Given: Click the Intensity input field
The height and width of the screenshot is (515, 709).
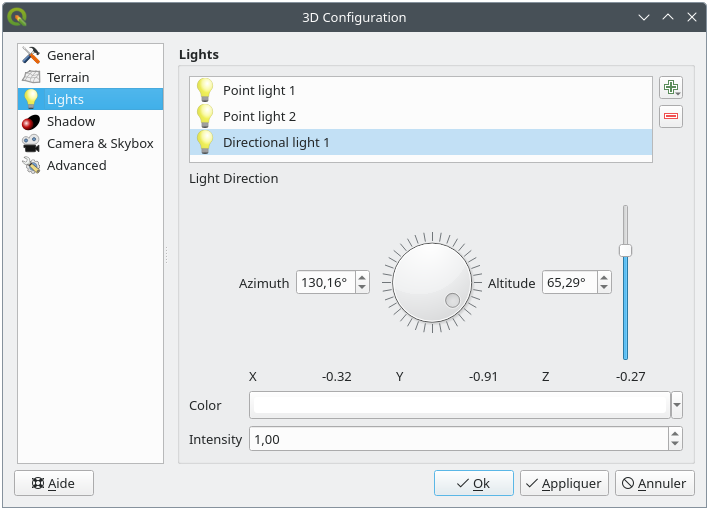Looking at the screenshot, I should (x=458, y=439).
